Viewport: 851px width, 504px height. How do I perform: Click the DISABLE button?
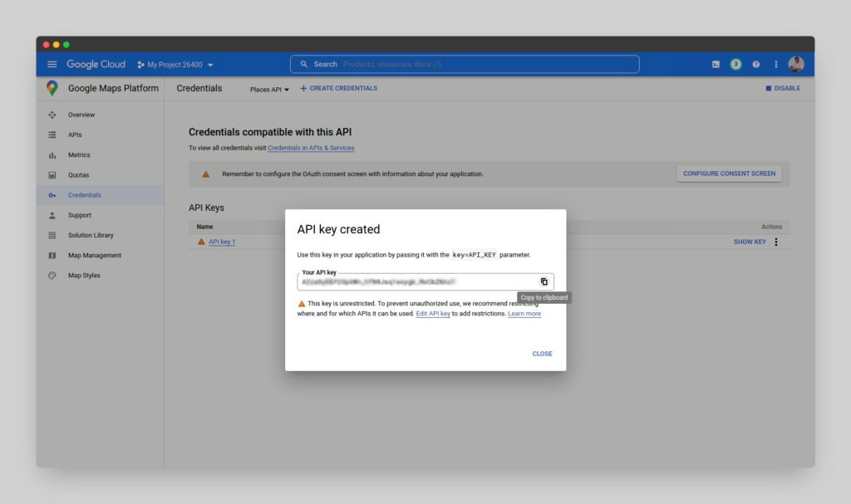pos(783,88)
